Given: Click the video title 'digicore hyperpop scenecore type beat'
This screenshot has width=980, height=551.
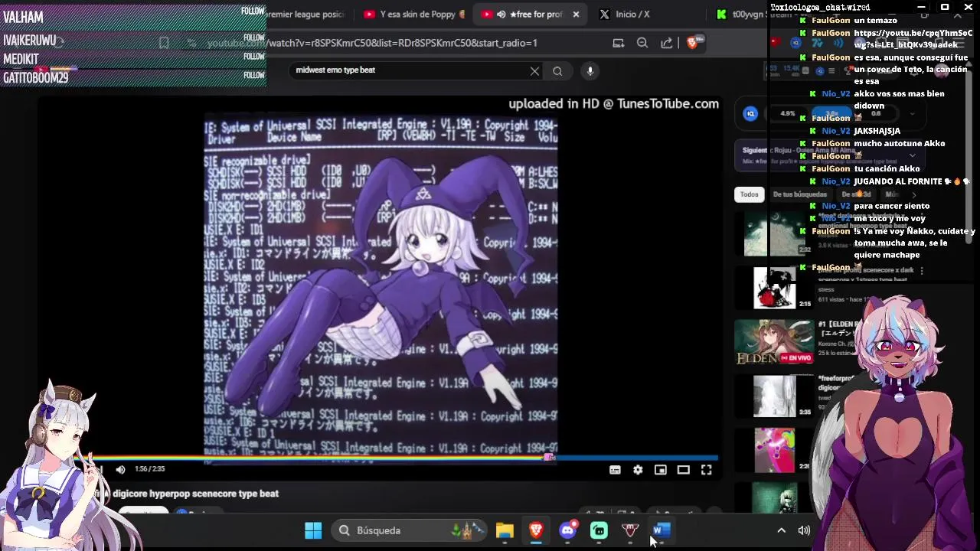Looking at the screenshot, I should [x=195, y=494].
